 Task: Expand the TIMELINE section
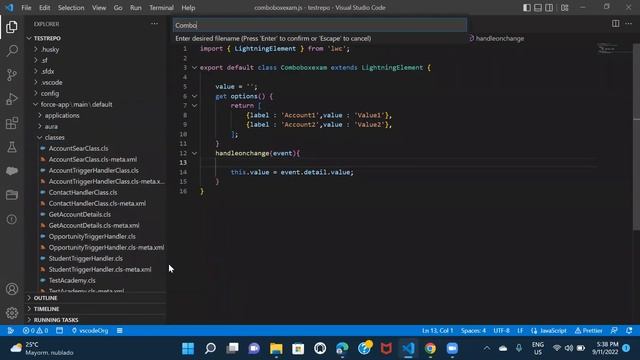(46, 309)
